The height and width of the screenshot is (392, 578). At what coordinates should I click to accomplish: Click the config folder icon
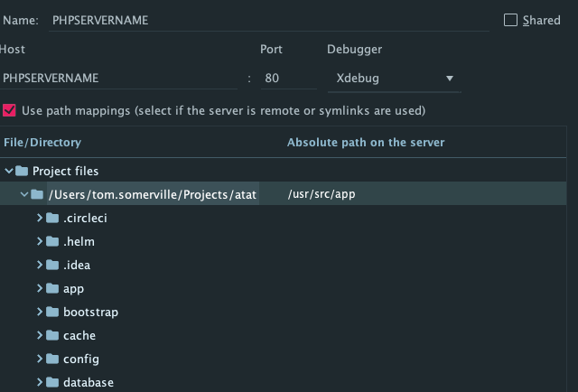pyautogui.click(x=52, y=359)
